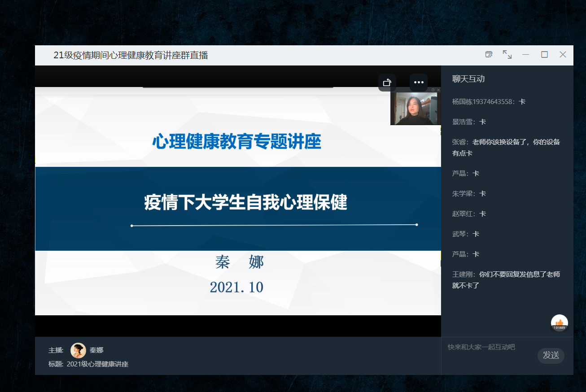
Task: Close the small webcam overlay window
Action: 438,90
